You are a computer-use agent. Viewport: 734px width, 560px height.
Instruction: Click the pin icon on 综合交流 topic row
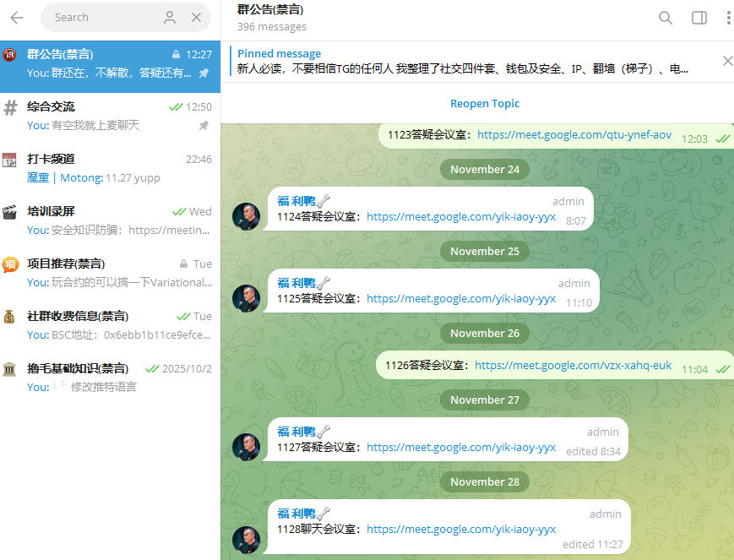point(204,126)
